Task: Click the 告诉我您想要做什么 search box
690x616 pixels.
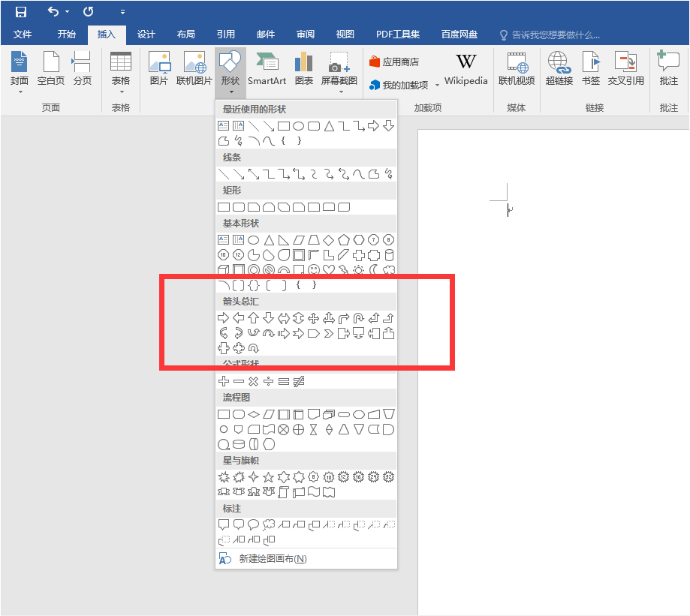Action: pyautogui.click(x=556, y=35)
